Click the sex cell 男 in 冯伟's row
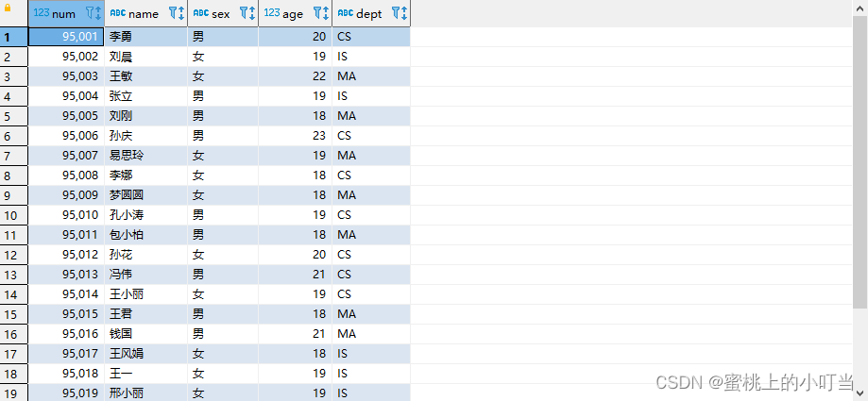The image size is (868, 401). (223, 275)
